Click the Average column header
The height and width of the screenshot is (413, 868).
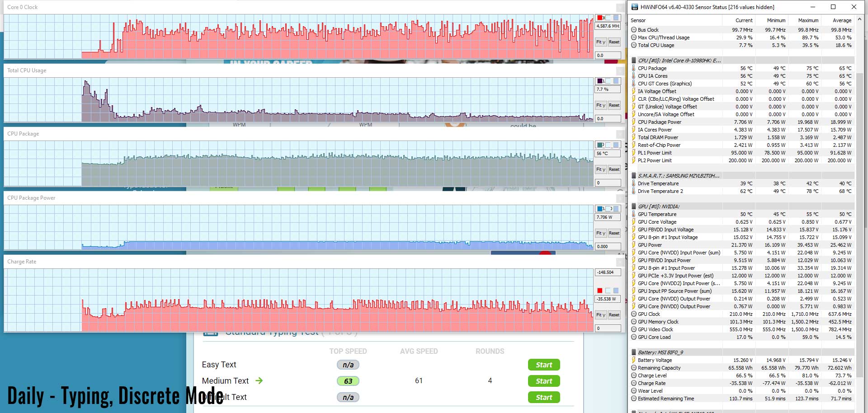pyautogui.click(x=842, y=20)
